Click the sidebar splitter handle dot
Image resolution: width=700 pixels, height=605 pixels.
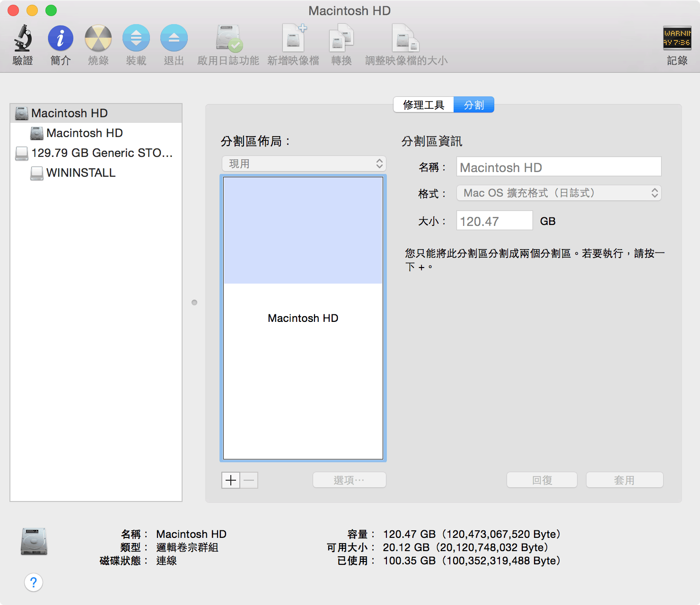tap(194, 302)
